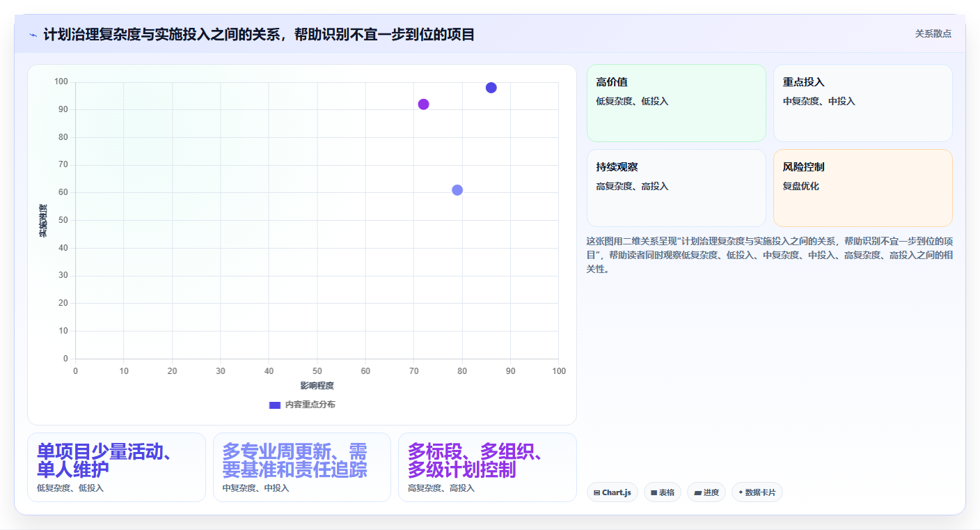The height and width of the screenshot is (530, 980).
Task: Click 低复杂度、低投入 text in 高价值 card
Action: tap(632, 102)
